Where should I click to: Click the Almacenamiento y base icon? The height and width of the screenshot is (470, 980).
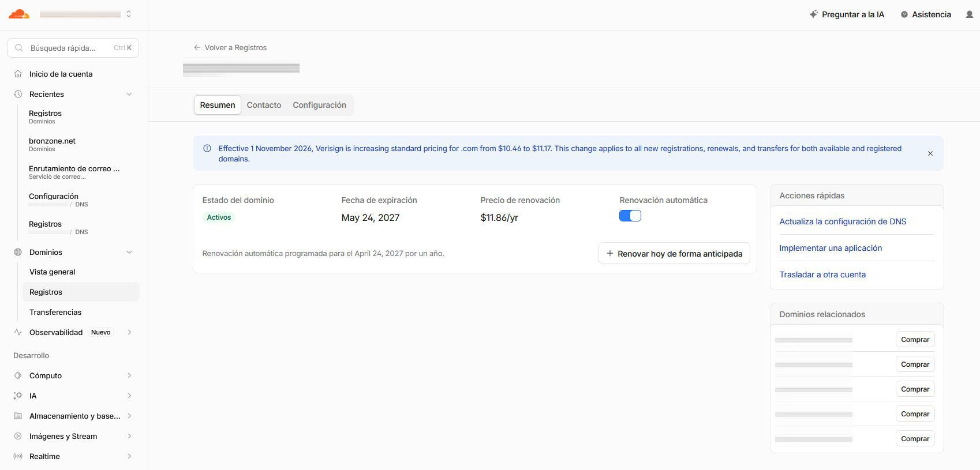coord(18,416)
